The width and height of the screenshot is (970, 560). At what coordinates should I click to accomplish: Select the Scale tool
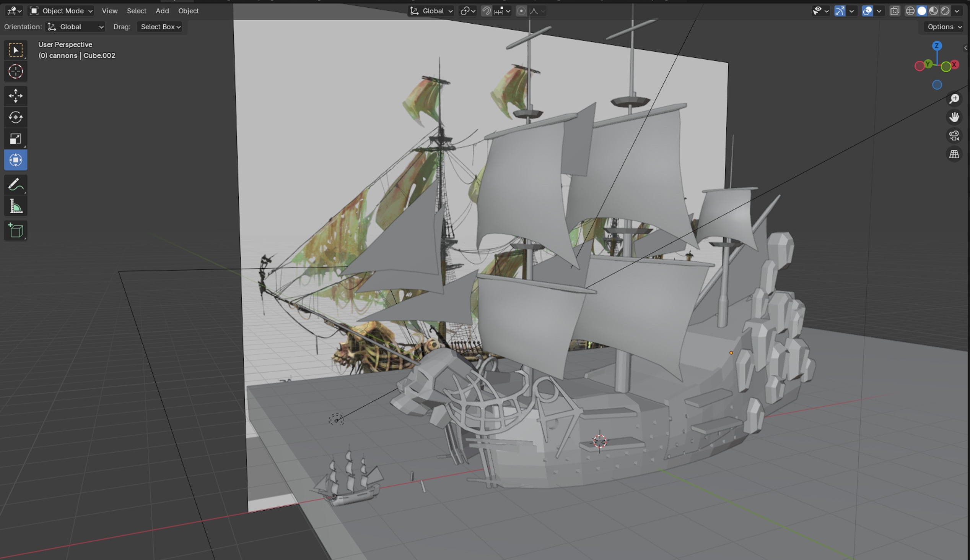click(15, 138)
